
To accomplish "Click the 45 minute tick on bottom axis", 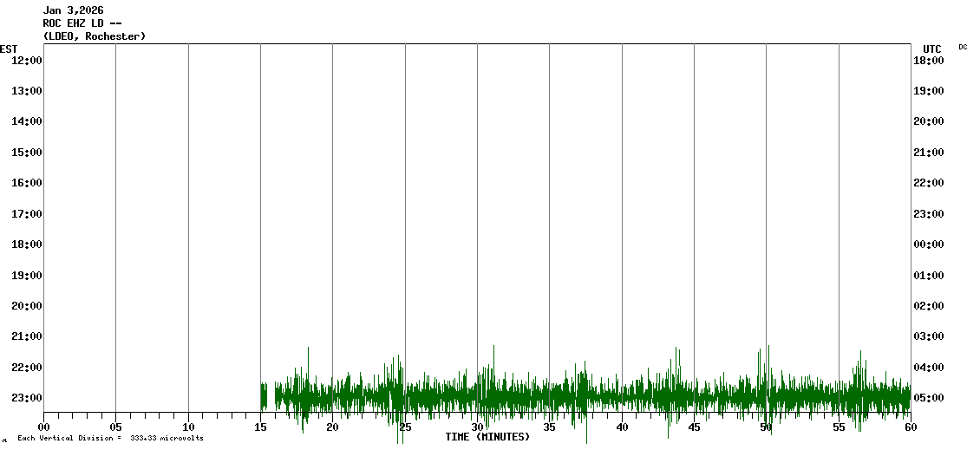I will tap(694, 427).
